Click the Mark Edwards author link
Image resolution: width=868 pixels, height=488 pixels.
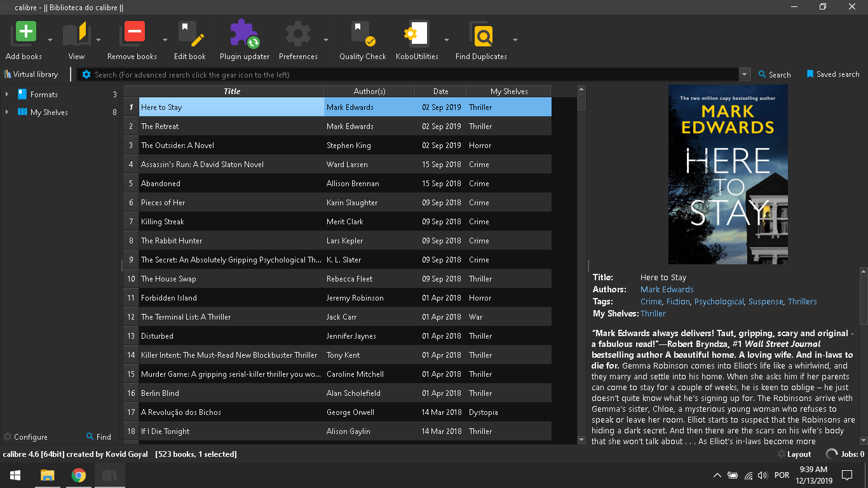(x=667, y=290)
